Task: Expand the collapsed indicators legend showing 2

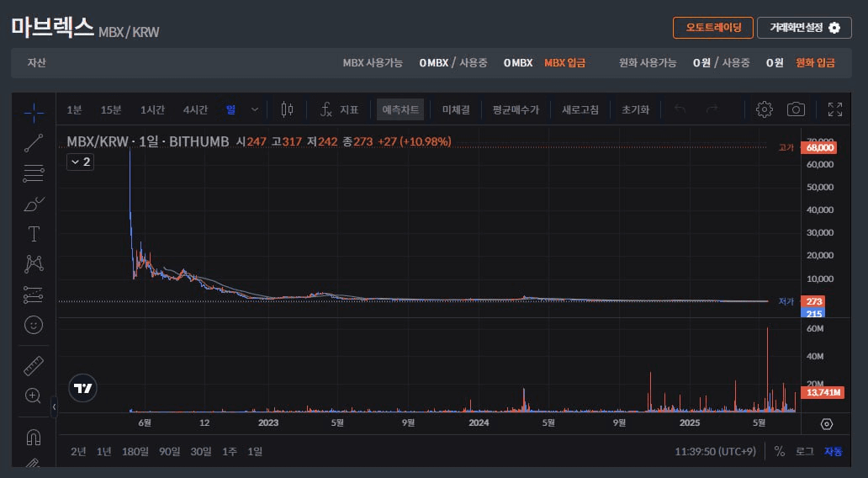Action: point(80,162)
